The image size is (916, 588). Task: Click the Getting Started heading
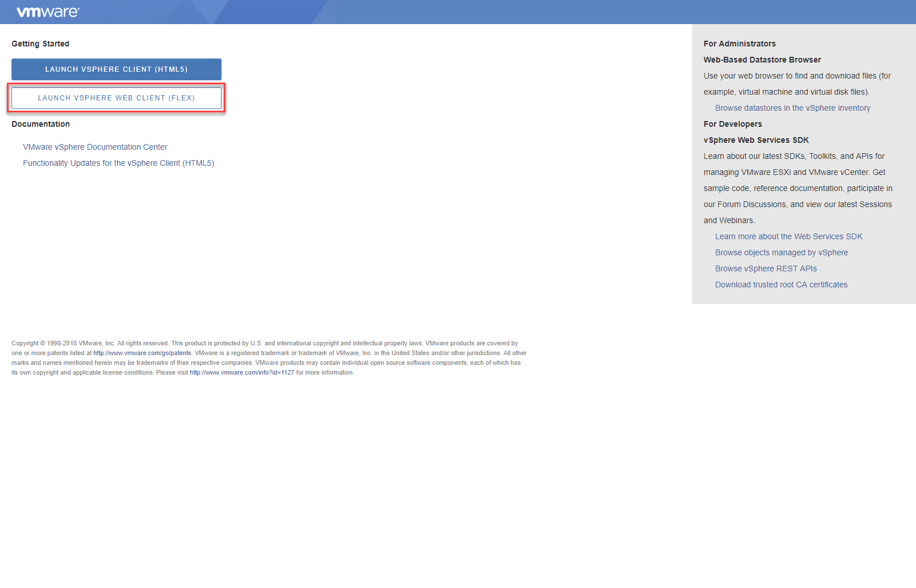tap(40, 44)
